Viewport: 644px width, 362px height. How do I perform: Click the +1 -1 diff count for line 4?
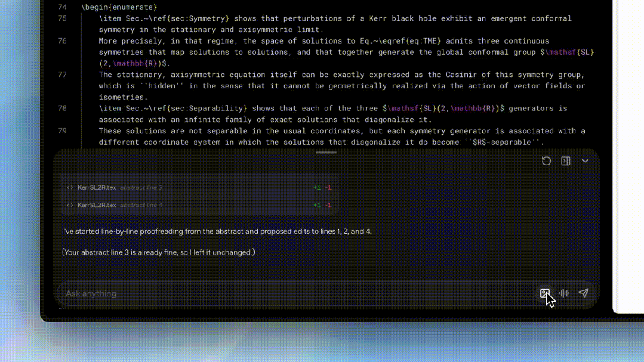pos(323,205)
